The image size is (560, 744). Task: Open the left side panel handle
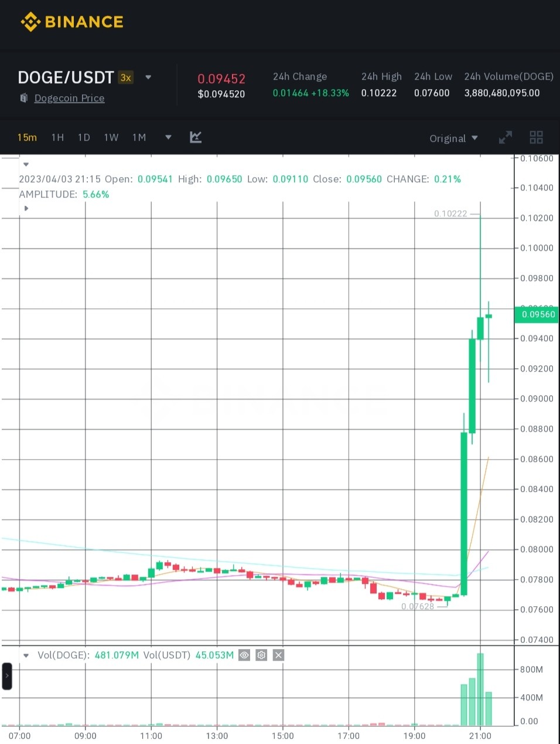7,676
